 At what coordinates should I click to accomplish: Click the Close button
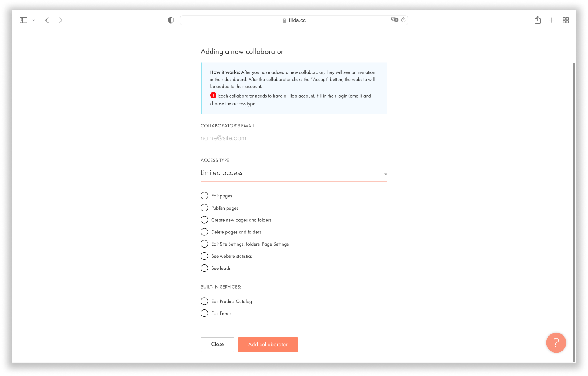(x=217, y=345)
